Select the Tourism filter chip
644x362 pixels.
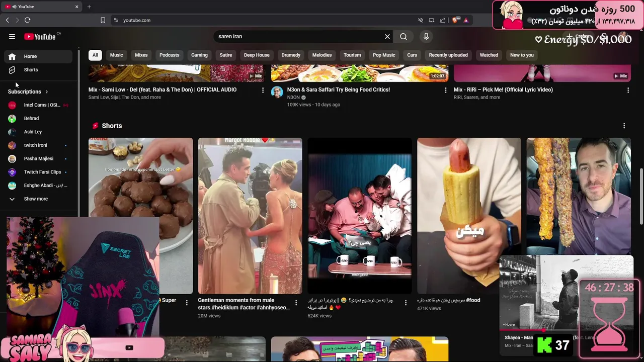pyautogui.click(x=352, y=55)
